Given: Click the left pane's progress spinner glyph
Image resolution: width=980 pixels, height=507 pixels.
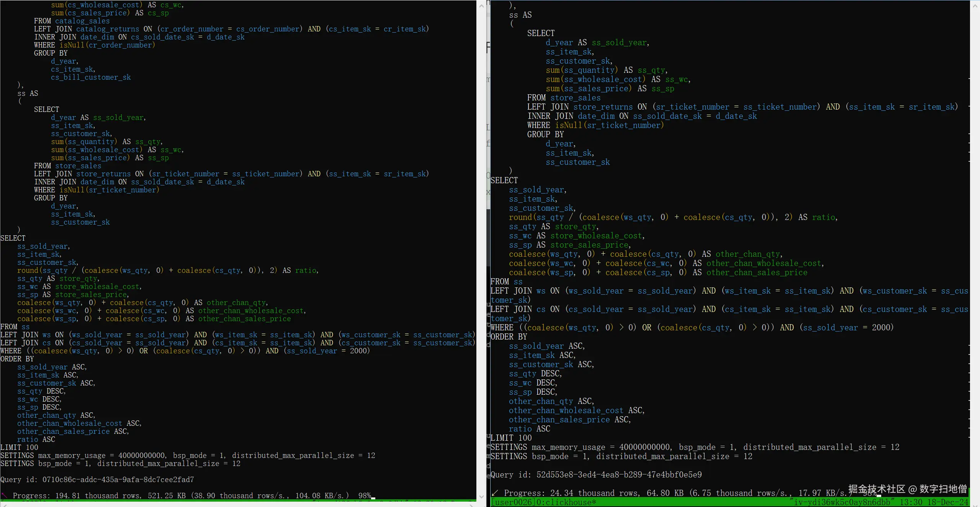Looking at the screenshot, I should tap(4, 496).
